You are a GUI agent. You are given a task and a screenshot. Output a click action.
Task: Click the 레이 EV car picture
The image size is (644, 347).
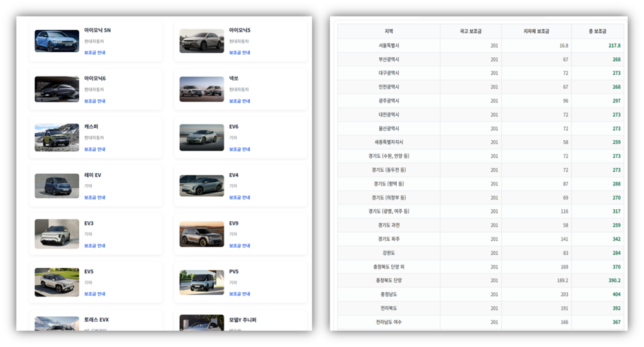click(x=57, y=186)
